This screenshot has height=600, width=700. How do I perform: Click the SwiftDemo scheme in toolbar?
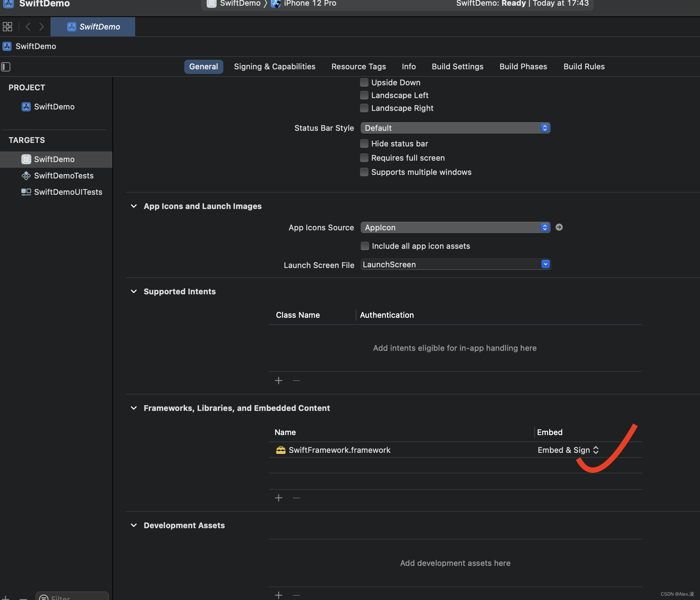[x=234, y=4]
